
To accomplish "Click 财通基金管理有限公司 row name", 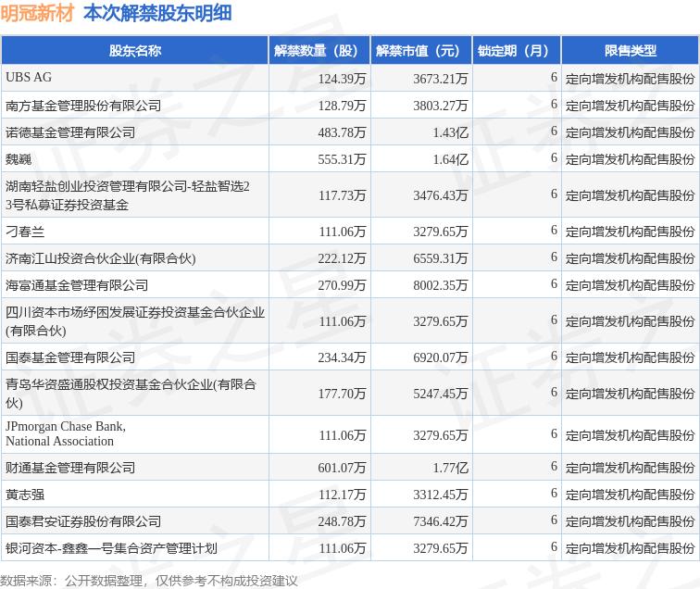I will tap(70, 468).
